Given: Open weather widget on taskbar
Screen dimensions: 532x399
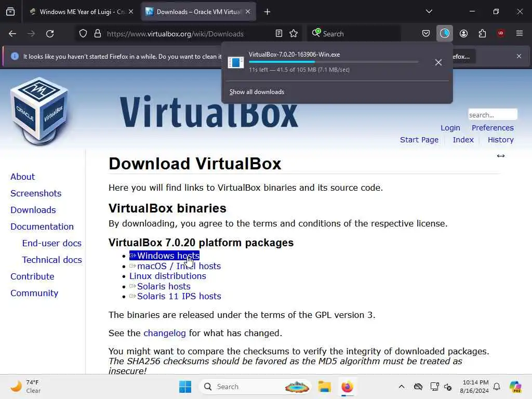Looking at the screenshot, I should (25, 387).
